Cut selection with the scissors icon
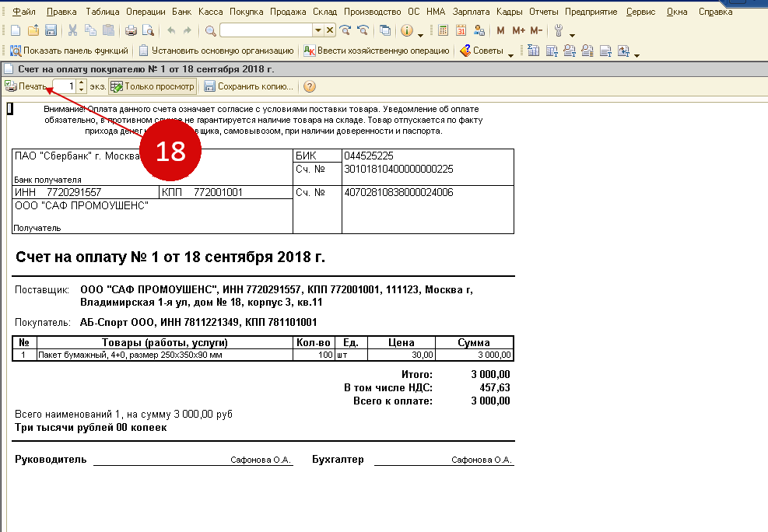 point(73,31)
